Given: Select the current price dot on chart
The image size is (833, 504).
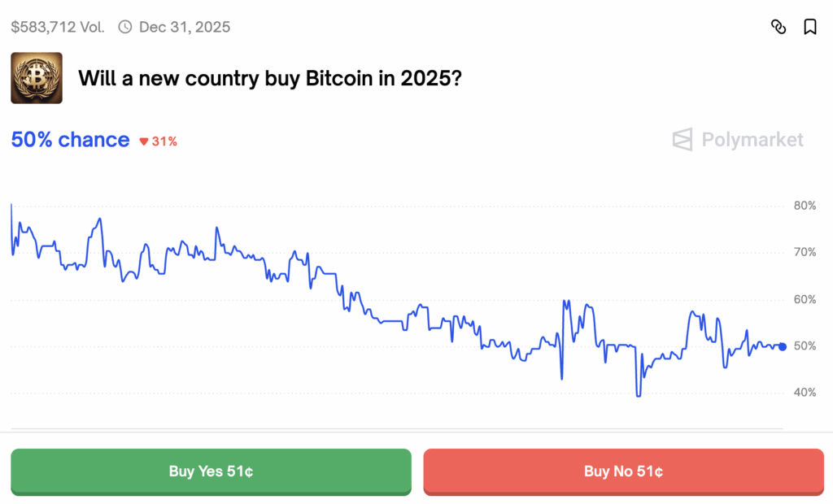Looking at the screenshot, I should pos(783,347).
